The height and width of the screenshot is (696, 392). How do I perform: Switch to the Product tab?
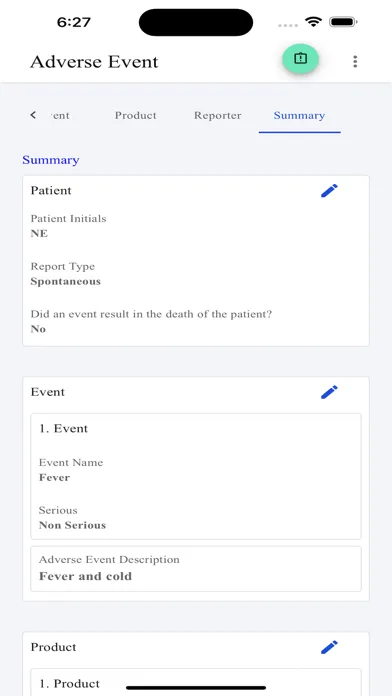(135, 115)
